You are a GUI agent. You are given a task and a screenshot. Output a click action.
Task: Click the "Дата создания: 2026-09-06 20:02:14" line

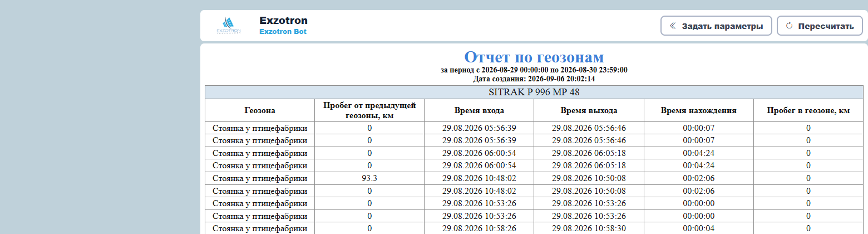click(x=534, y=79)
